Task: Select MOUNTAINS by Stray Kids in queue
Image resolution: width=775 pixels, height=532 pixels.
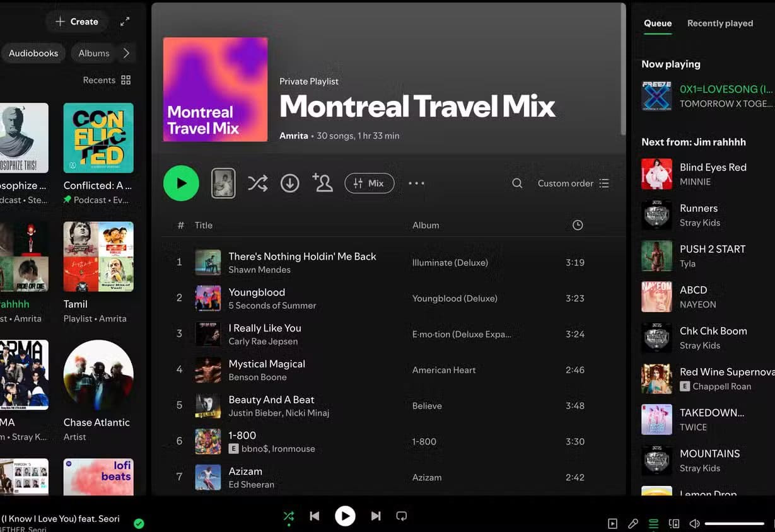Action: click(x=706, y=461)
